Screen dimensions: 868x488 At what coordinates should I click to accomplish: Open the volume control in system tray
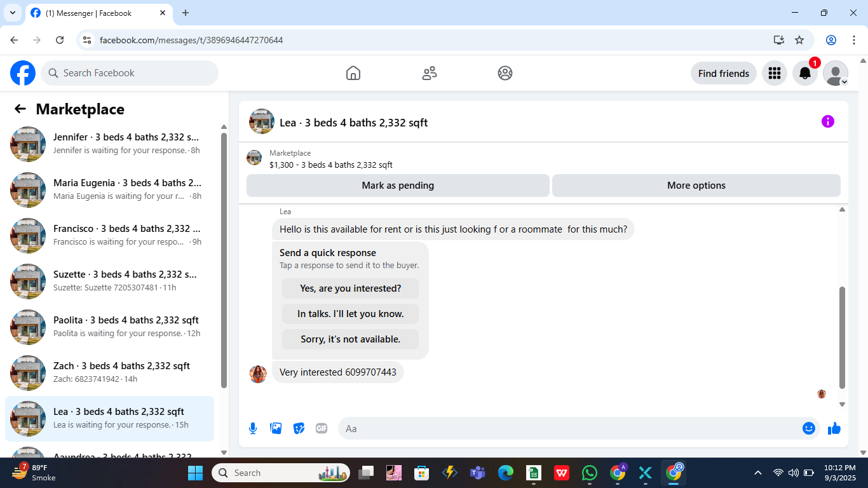(793, 473)
